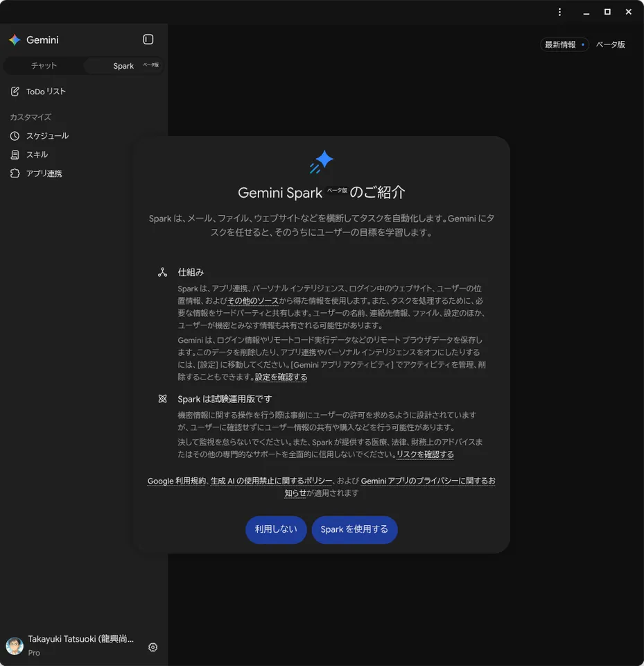Click the Spark は試験運用版です experiment icon
The height and width of the screenshot is (666, 644).
point(163,399)
